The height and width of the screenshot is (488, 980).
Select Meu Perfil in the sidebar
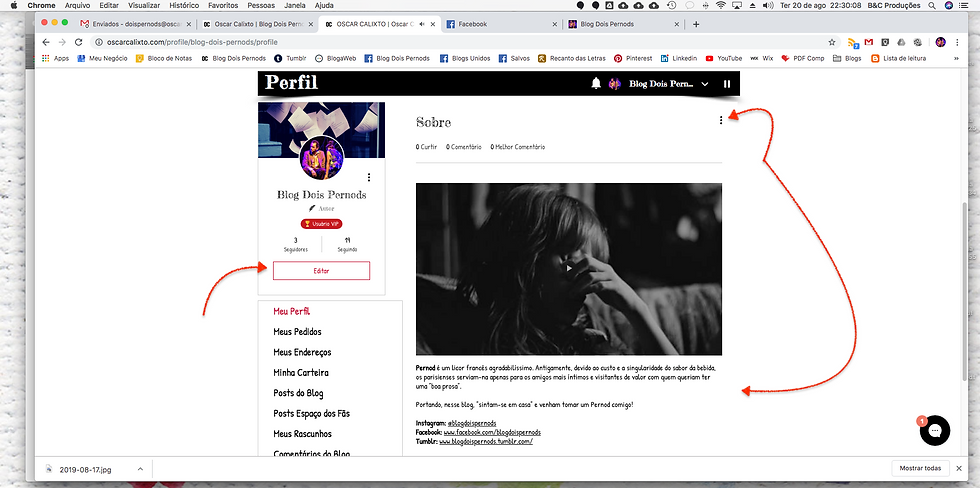tap(292, 311)
